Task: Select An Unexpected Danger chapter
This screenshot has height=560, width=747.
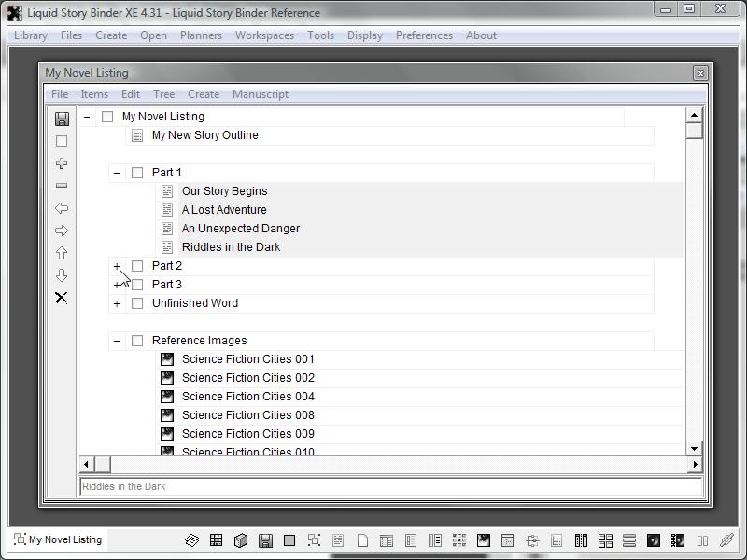Action: click(x=240, y=229)
